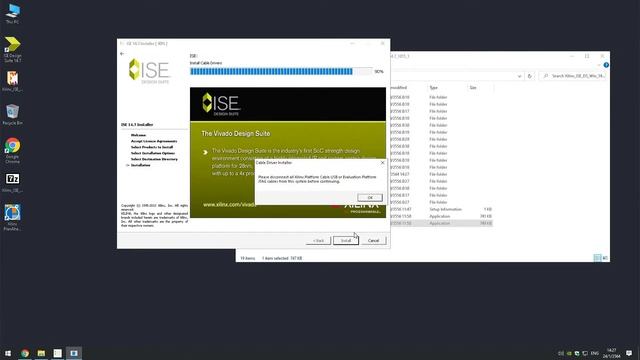Select the Select Installation Options step
This screenshot has width=640, height=360.
pyautogui.click(x=153, y=153)
